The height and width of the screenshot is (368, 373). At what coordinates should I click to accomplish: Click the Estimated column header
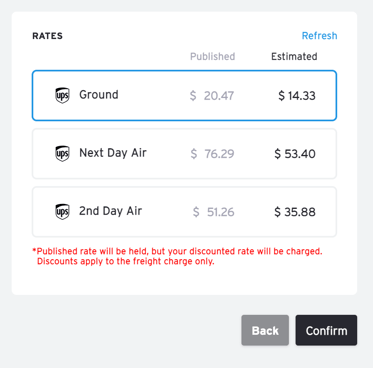(x=294, y=56)
